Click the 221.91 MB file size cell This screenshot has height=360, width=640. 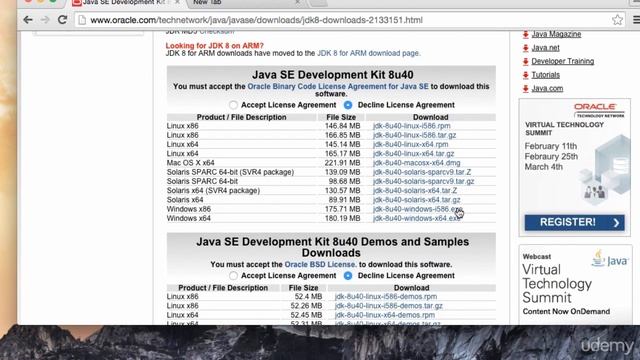coord(342,163)
